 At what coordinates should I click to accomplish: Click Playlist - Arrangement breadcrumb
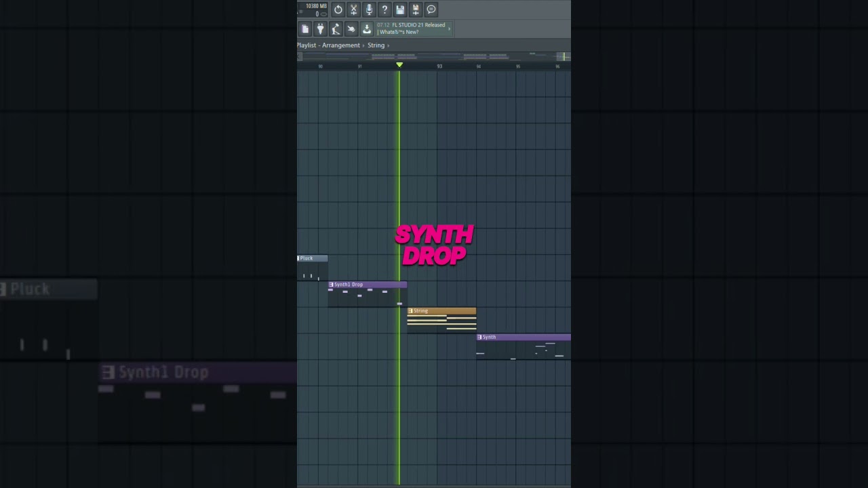point(328,45)
